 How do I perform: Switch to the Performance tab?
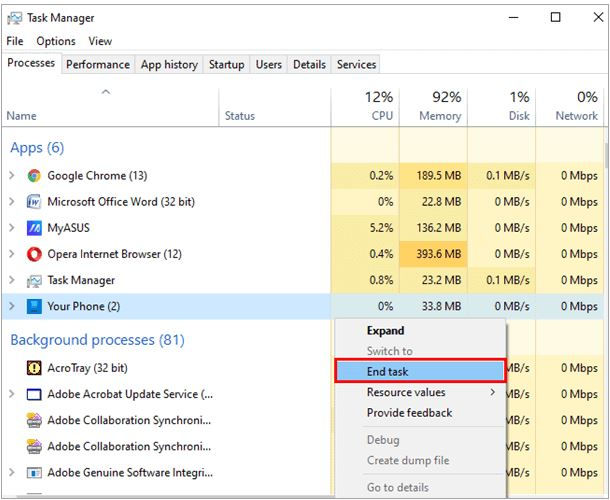(98, 64)
